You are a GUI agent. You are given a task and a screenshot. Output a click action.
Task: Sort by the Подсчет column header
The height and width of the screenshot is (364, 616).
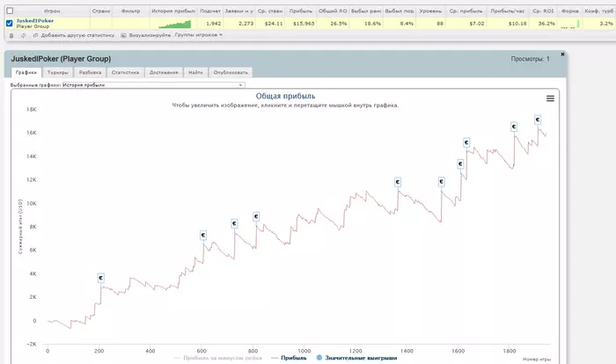(x=210, y=11)
